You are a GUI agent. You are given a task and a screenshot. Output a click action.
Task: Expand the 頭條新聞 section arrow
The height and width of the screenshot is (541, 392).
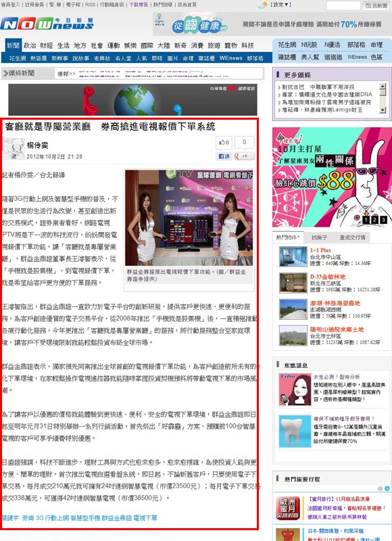pyautogui.click(x=5, y=73)
